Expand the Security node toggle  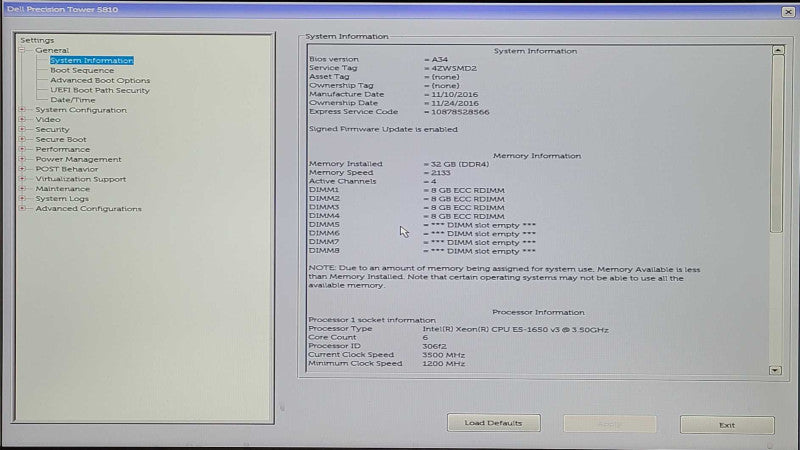(x=22, y=129)
